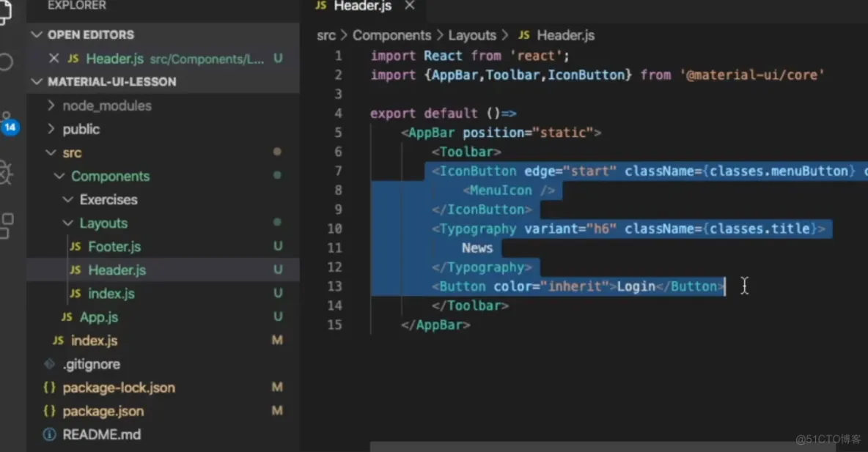The width and height of the screenshot is (868, 452).
Task: Click the README.md info icon
Action: (48, 434)
